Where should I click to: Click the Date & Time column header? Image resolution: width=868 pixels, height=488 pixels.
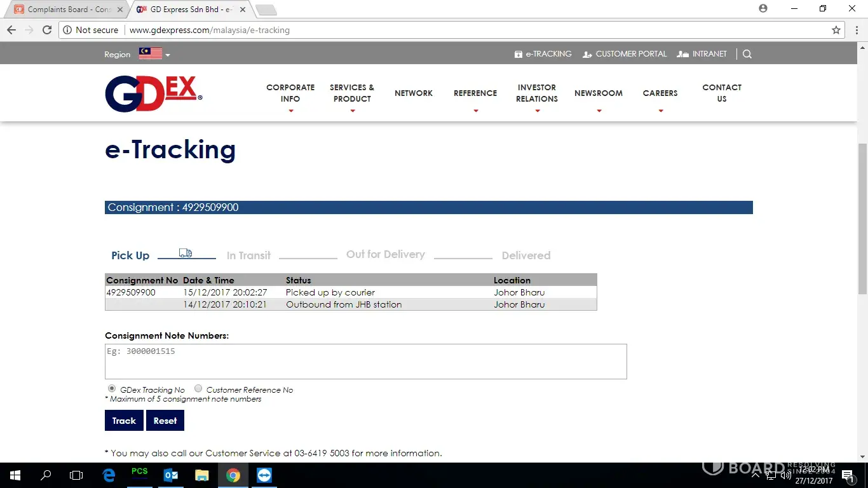click(x=208, y=280)
